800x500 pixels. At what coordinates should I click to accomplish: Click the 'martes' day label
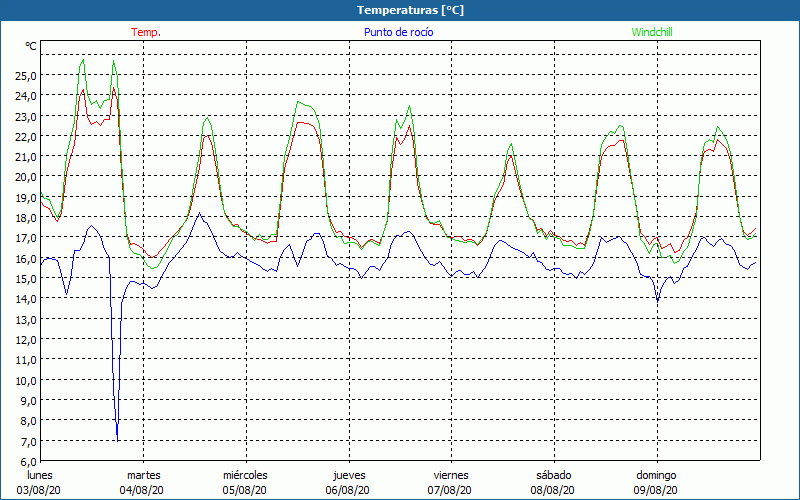pyautogui.click(x=143, y=475)
